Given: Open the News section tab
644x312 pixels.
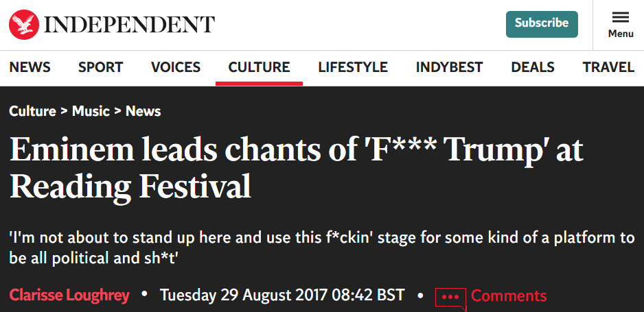Looking at the screenshot, I should coord(30,67).
